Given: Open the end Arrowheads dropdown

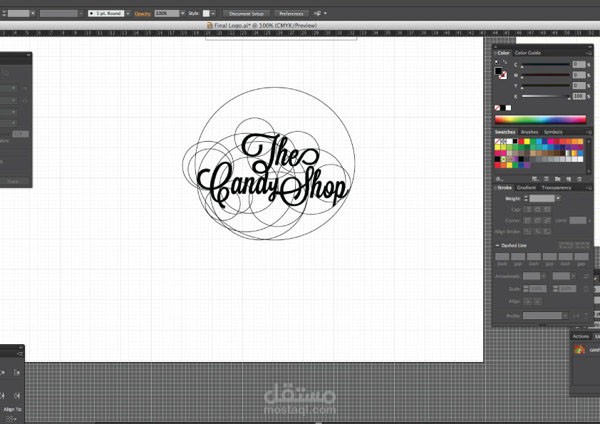Looking at the screenshot, I should 573,276.
